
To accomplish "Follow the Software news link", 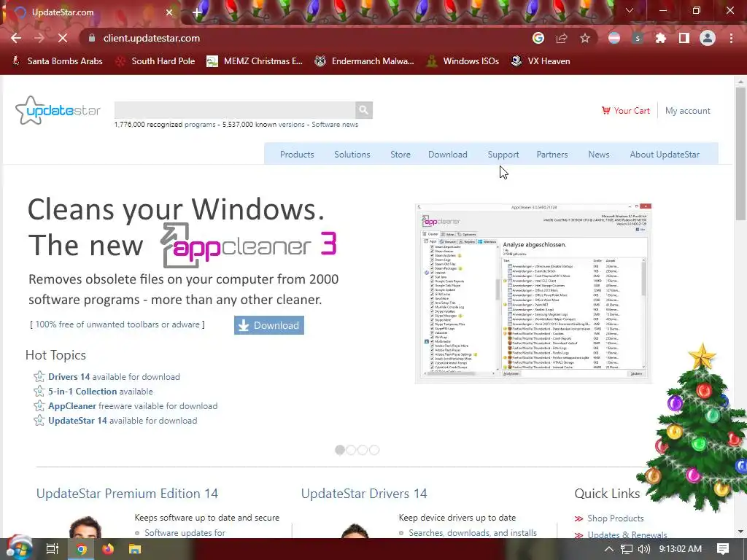I will [x=334, y=124].
